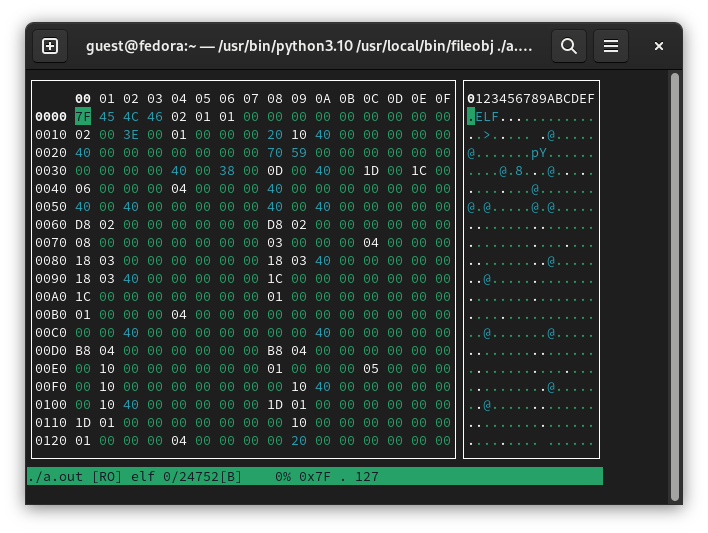Click ./a.out filename in status bar

click(55, 477)
